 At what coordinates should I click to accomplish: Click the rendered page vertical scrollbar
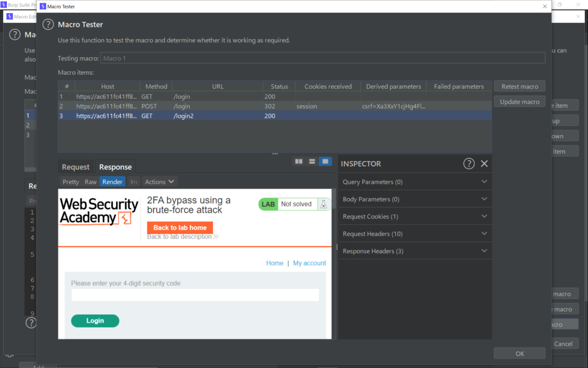click(334, 263)
